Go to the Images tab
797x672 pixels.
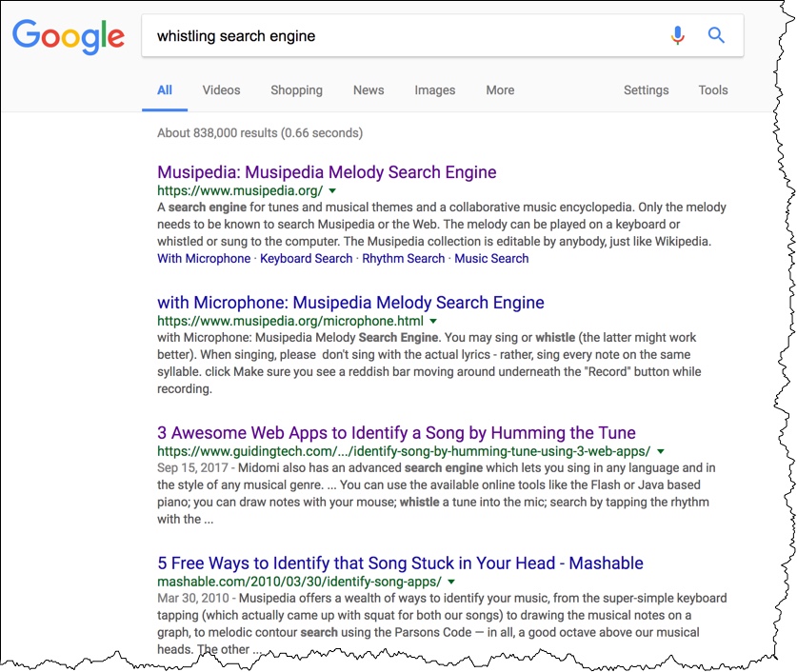(434, 90)
